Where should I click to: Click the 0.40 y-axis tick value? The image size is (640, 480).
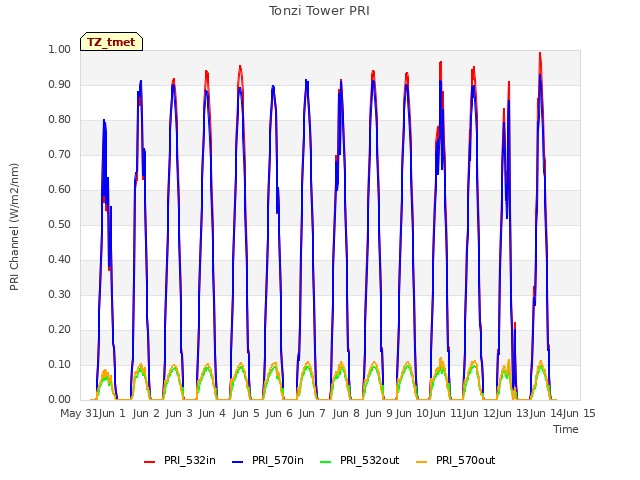[x=60, y=260]
